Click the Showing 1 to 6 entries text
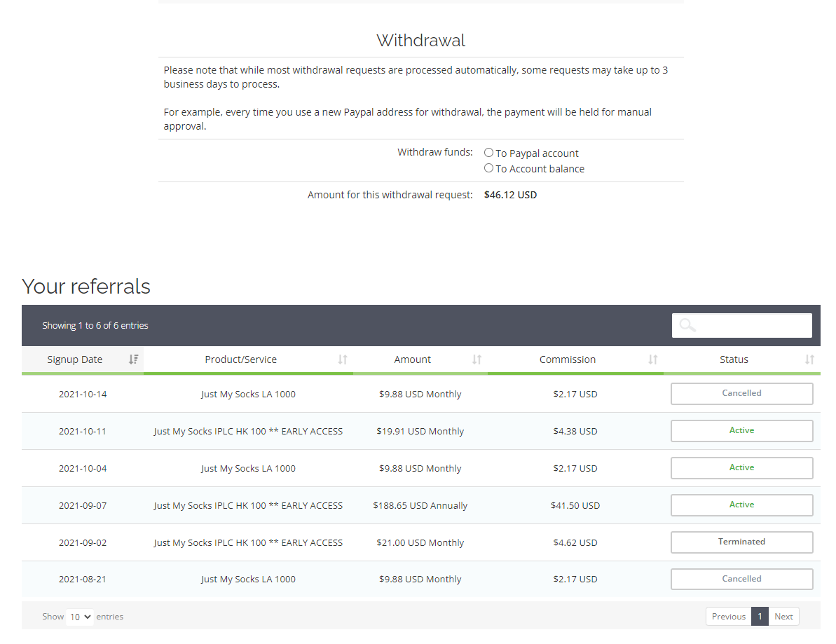 [95, 325]
